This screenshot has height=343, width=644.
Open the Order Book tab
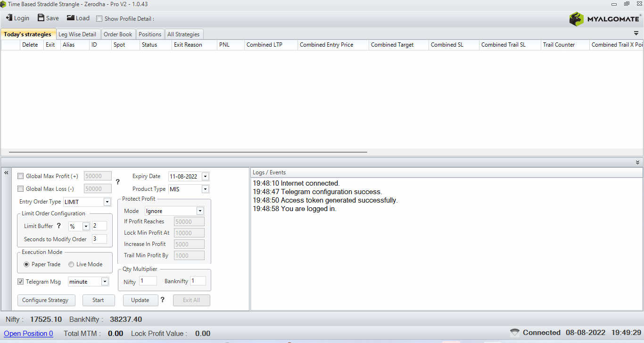click(118, 34)
